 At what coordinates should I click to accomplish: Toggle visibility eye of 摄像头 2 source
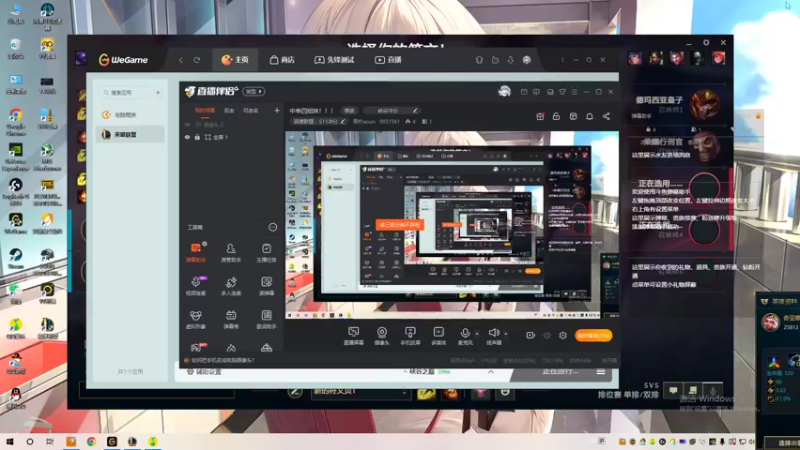[187, 124]
